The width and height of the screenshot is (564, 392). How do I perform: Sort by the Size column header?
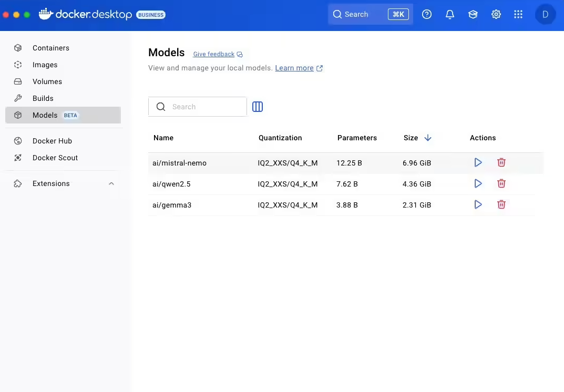click(x=411, y=138)
